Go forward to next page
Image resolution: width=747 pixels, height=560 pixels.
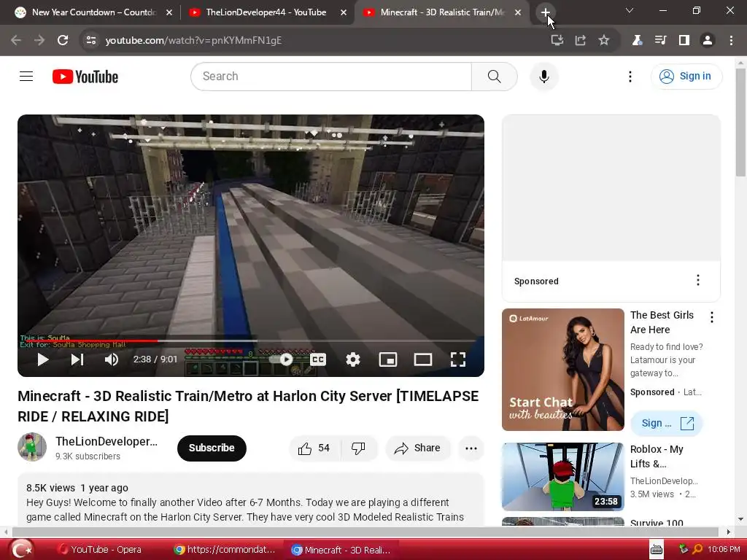(39, 41)
